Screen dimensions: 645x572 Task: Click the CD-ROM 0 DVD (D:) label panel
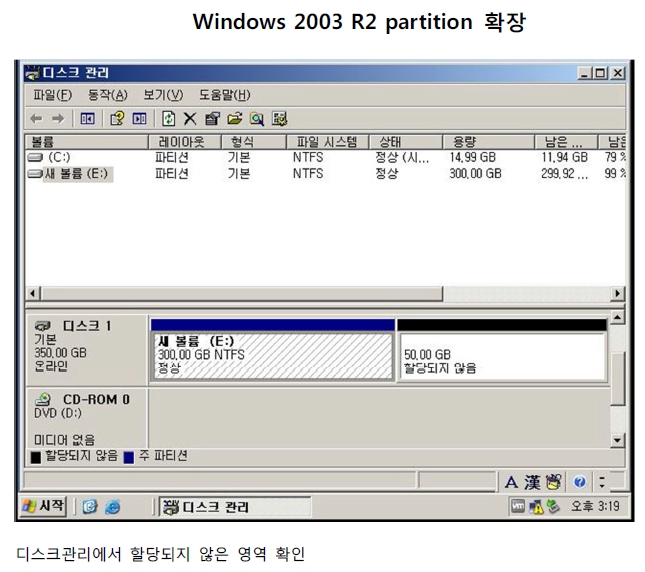click(86, 417)
